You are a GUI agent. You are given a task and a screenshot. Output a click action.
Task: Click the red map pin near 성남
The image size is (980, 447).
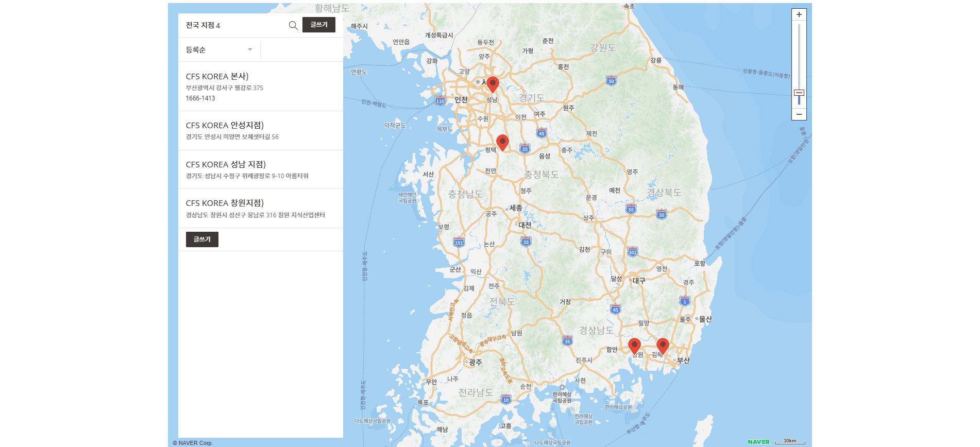(x=493, y=84)
